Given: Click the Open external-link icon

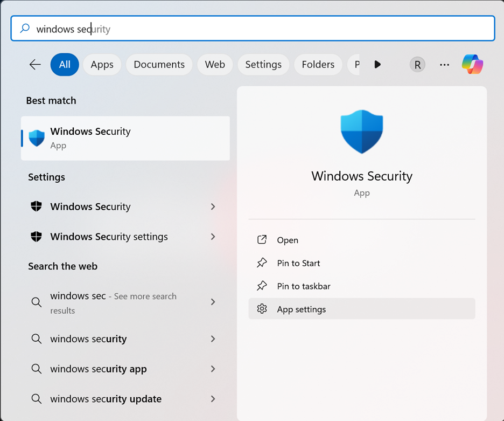Looking at the screenshot, I should [262, 240].
